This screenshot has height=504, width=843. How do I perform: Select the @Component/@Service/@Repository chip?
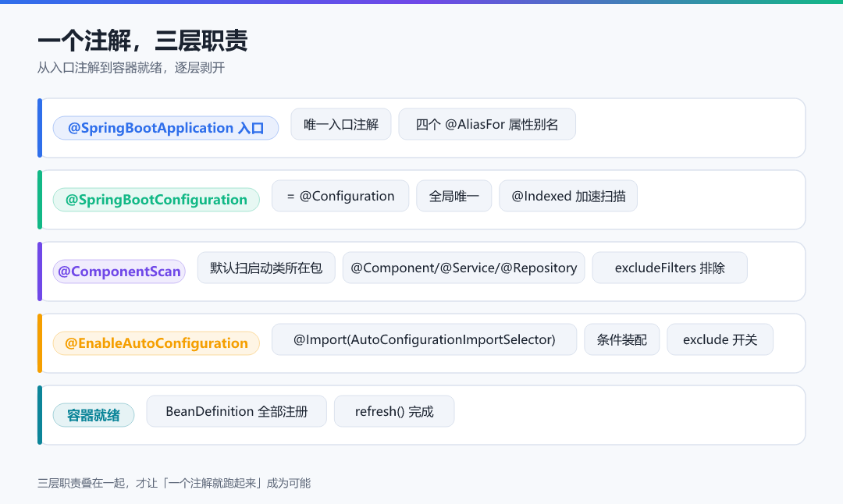coord(464,268)
